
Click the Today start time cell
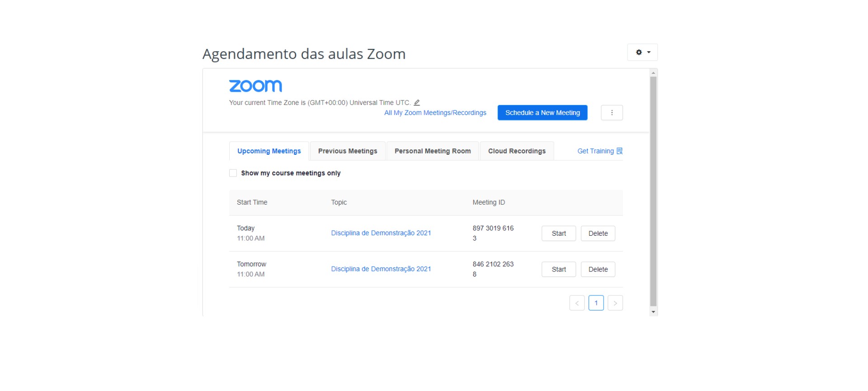click(250, 233)
